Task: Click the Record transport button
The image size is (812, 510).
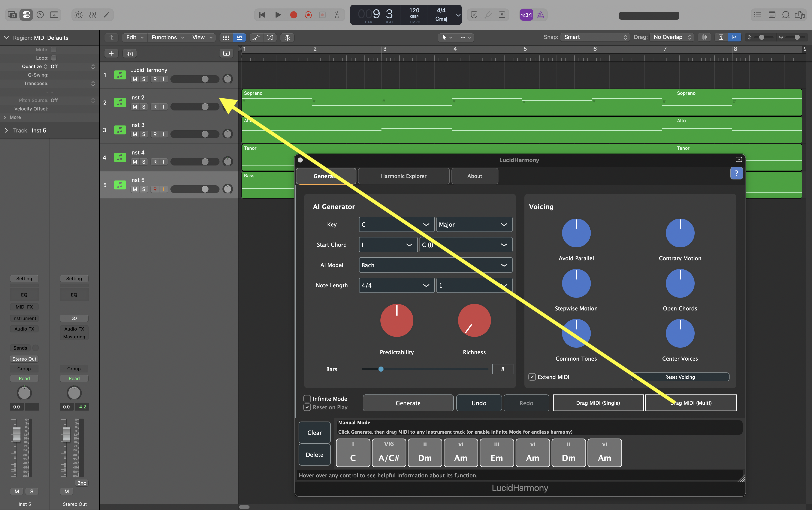Action: click(294, 15)
